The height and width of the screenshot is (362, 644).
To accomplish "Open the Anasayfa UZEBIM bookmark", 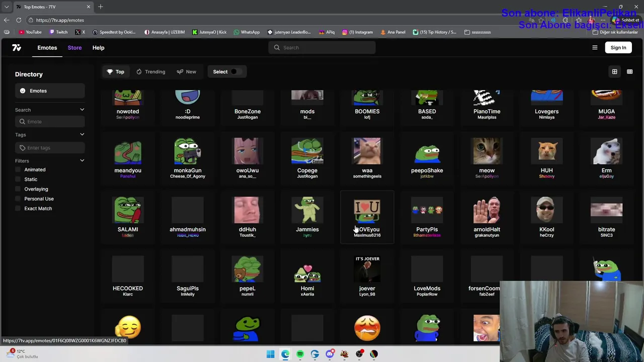I will [165, 32].
